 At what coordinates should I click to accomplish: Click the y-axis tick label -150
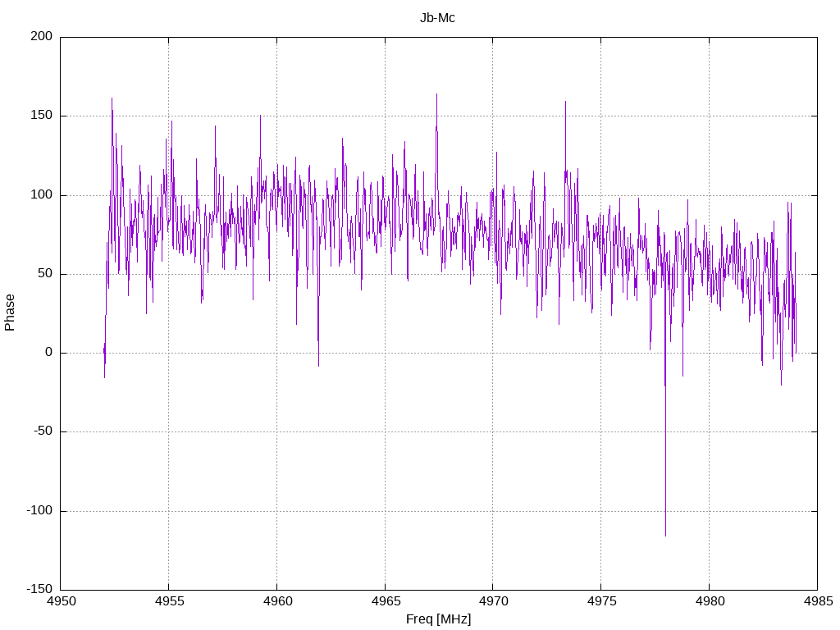pyautogui.click(x=39, y=589)
